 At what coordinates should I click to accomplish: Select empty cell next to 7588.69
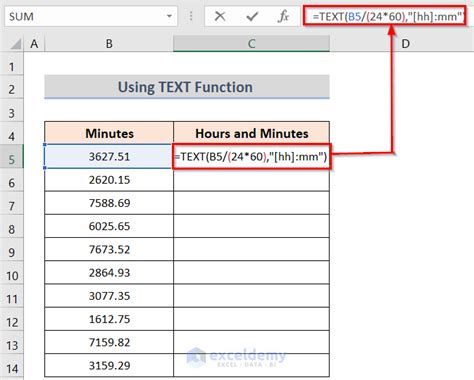tap(252, 203)
